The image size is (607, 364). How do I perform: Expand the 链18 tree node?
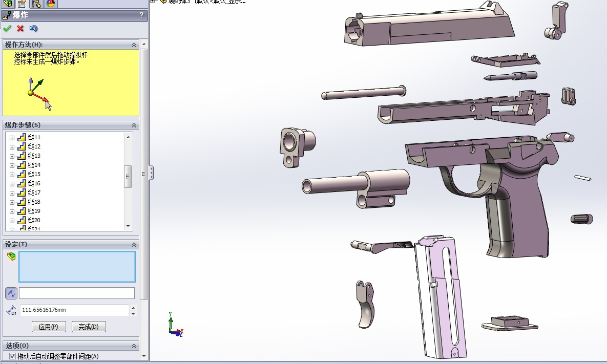(12, 202)
